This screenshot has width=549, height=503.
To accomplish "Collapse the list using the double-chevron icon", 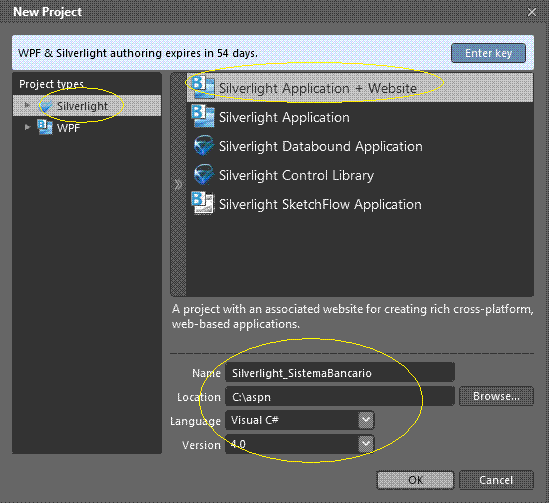I will pos(178,184).
